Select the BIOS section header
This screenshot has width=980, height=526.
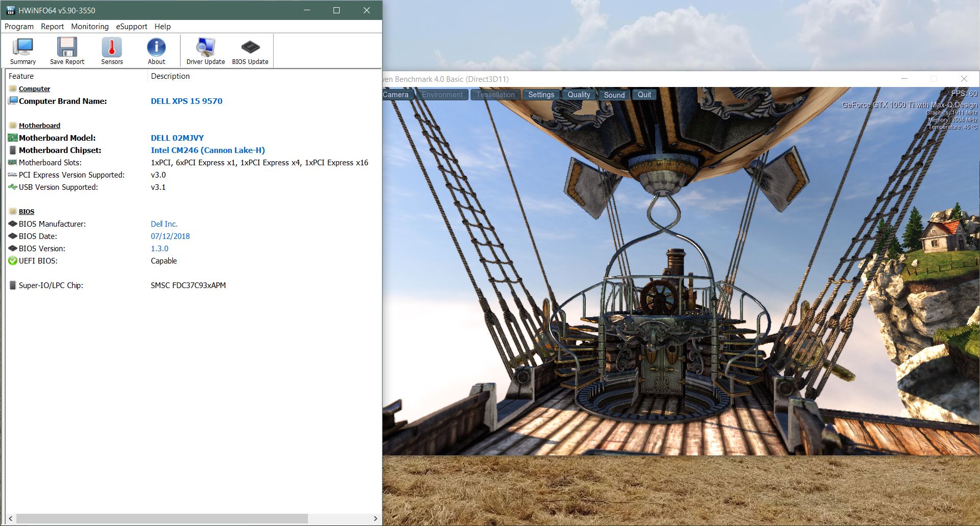click(27, 211)
